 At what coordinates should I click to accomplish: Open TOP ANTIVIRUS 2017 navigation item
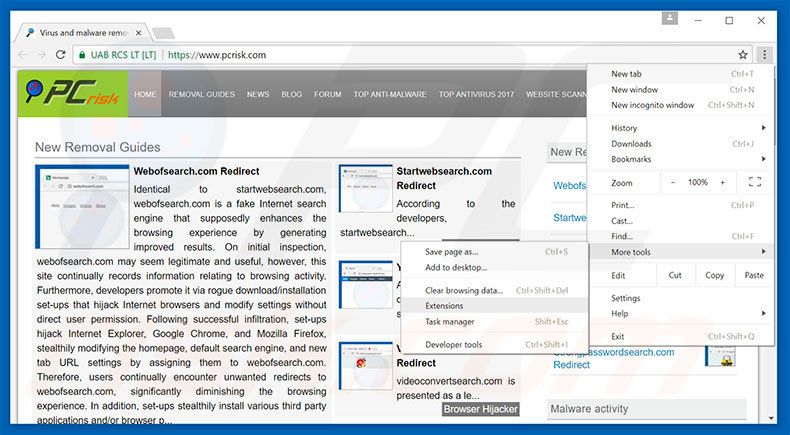476,94
